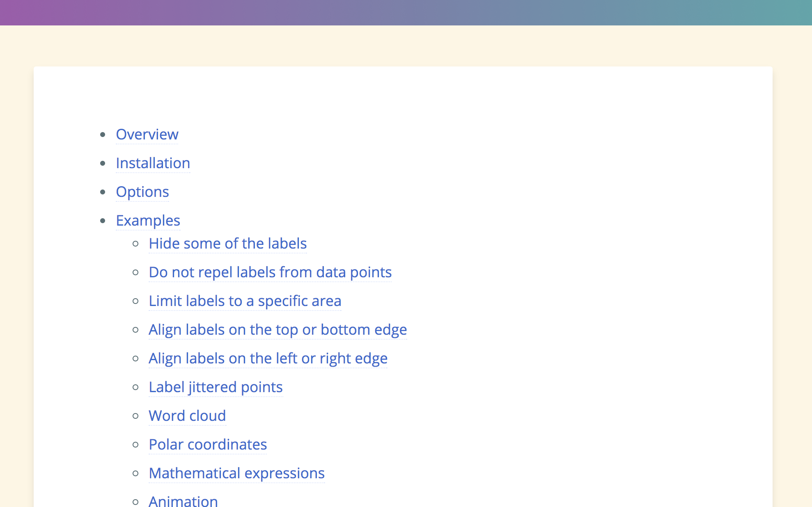Open 'Limit labels to a specific area'
Viewport: 812px width, 507px height.
pos(245,301)
